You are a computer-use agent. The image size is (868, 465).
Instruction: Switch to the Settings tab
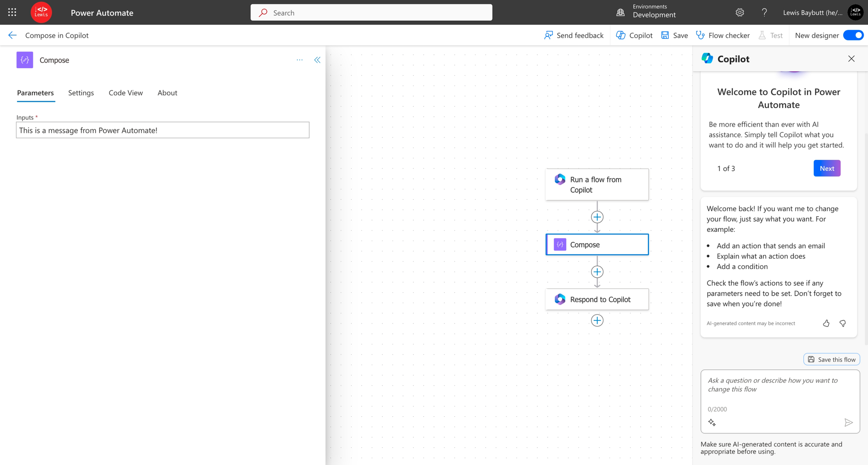(x=81, y=93)
